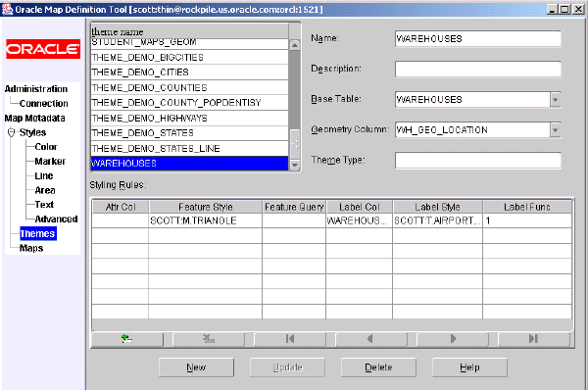Click the add styling rule row icon
Screen dimensions: 588x390
coord(127,339)
